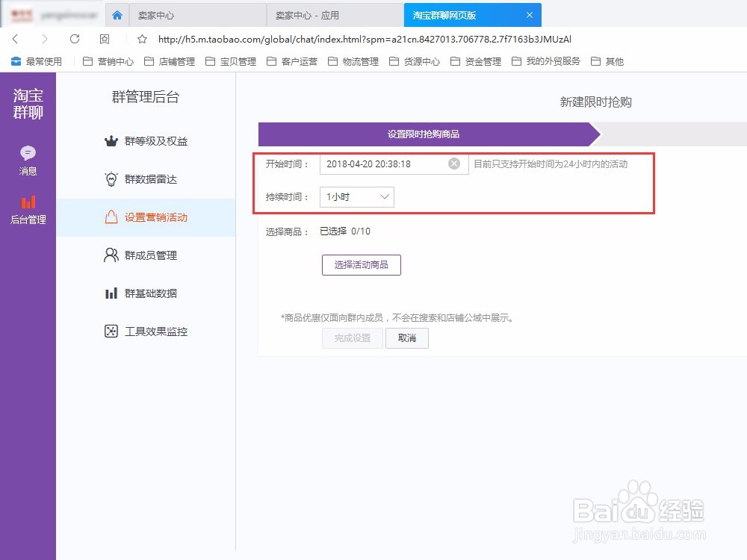Open the 物流管理 bookmark menu
Viewport: 747px width, 560px height.
pyautogui.click(x=361, y=61)
